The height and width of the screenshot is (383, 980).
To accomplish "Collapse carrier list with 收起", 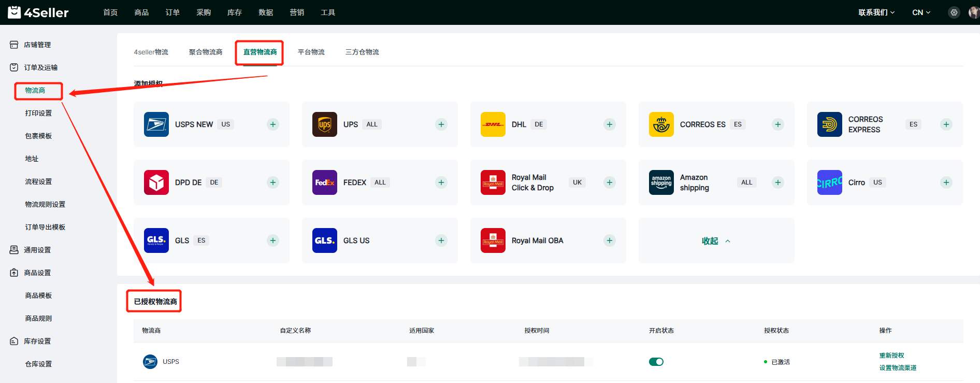I will click(x=716, y=241).
